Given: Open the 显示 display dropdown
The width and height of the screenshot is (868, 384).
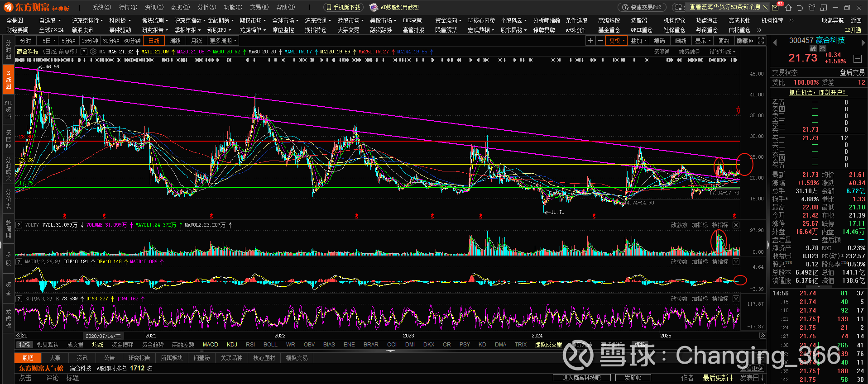Looking at the screenshot, I should 703,41.
